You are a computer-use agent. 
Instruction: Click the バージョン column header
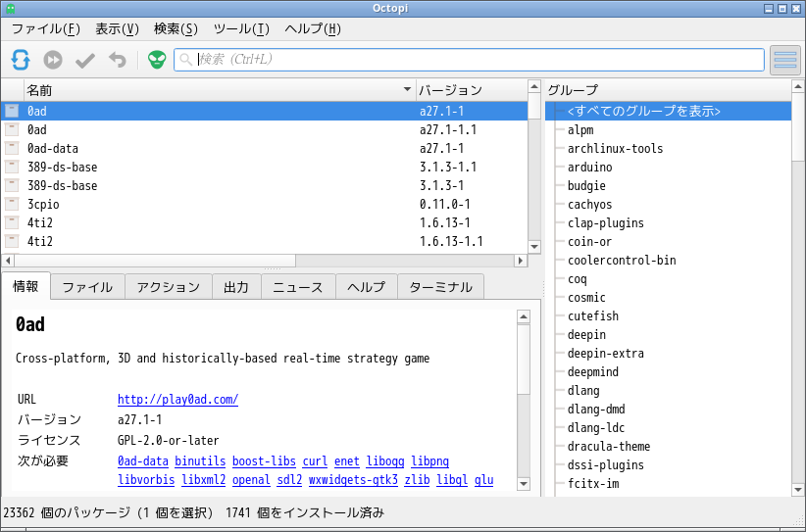[x=471, y=90]
